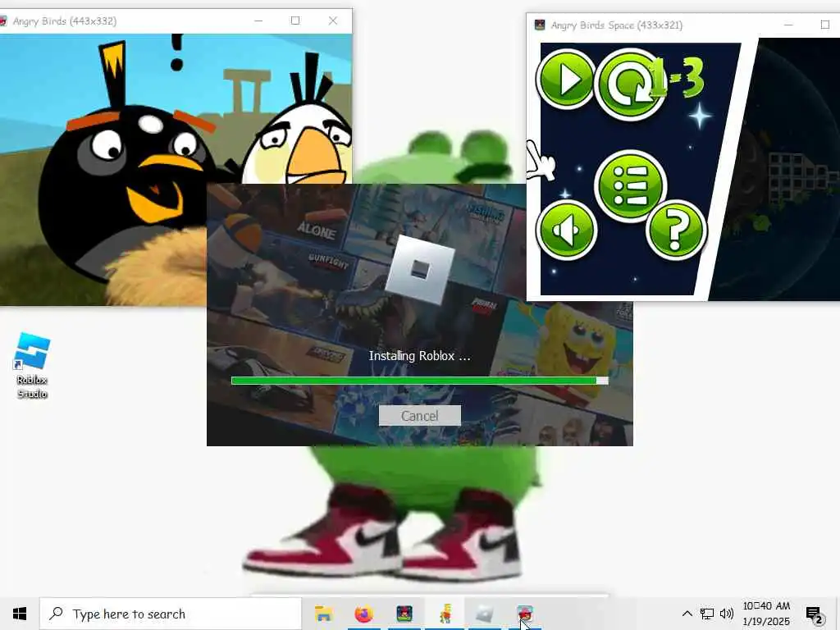Switch to the Angry Birds red bird taskbar icon

click(x=525, y=614)
